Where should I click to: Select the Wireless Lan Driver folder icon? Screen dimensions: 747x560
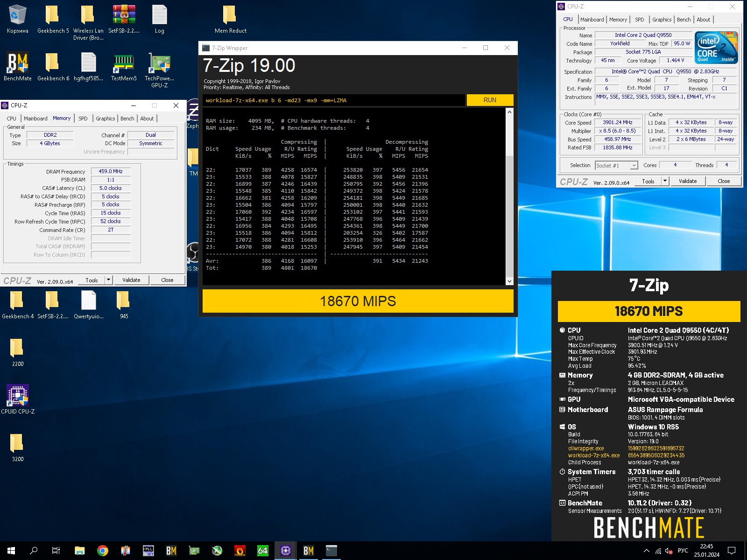point(88,22)
